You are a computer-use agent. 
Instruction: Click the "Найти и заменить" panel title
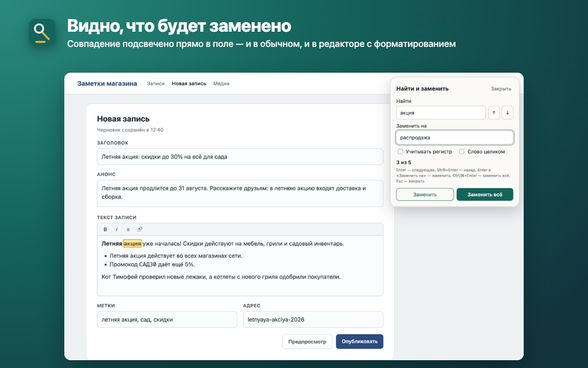[x=423, y=89]
